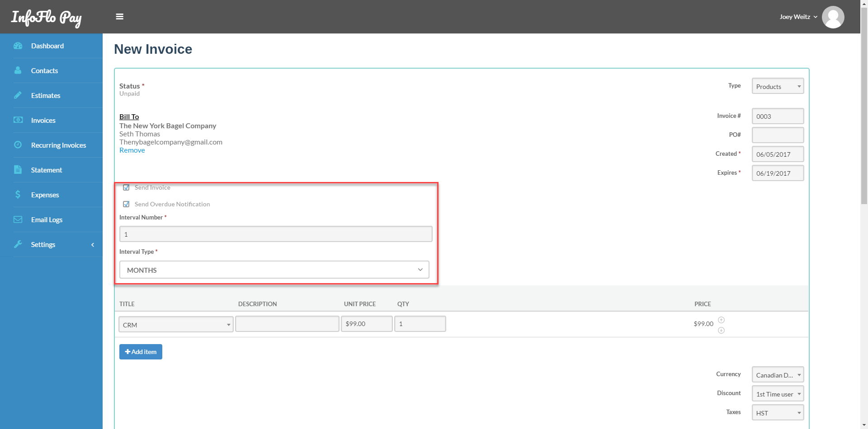Screen dimensions: 868x429
Task: Click the Email Logs envelope icon
Action: pos(18,219)
